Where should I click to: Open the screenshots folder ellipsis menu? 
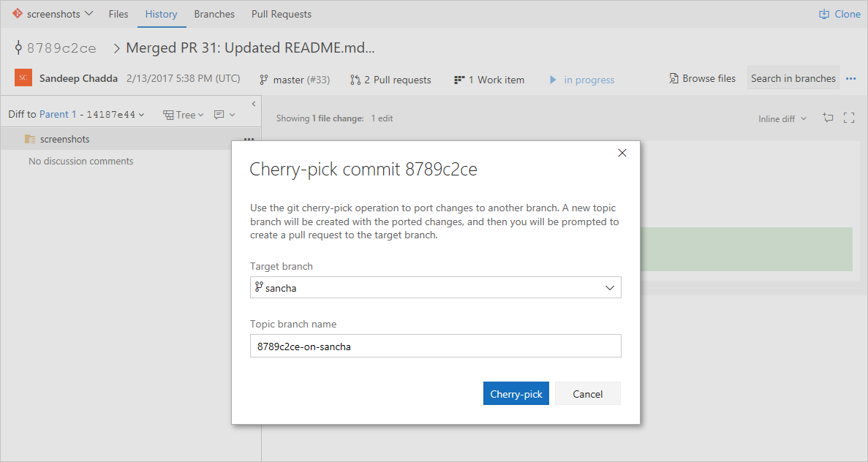pos(249,139)
